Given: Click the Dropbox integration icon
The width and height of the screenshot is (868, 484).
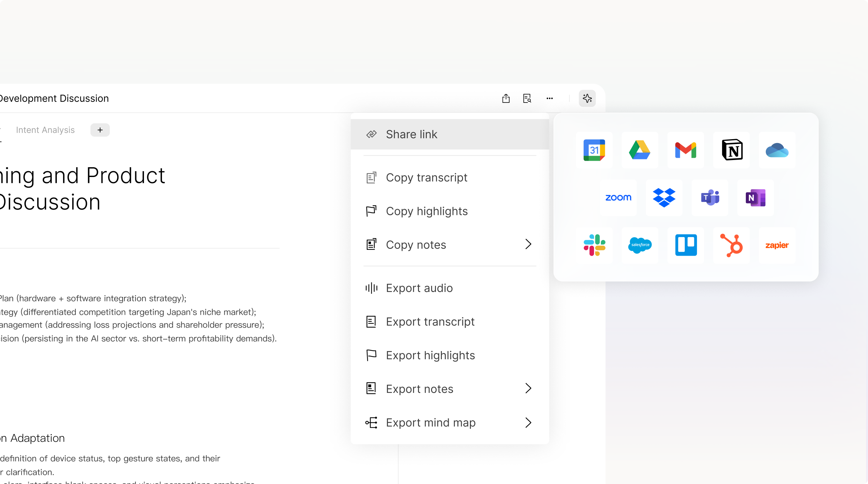Looking at the screenshot, I should click(664, 198).
